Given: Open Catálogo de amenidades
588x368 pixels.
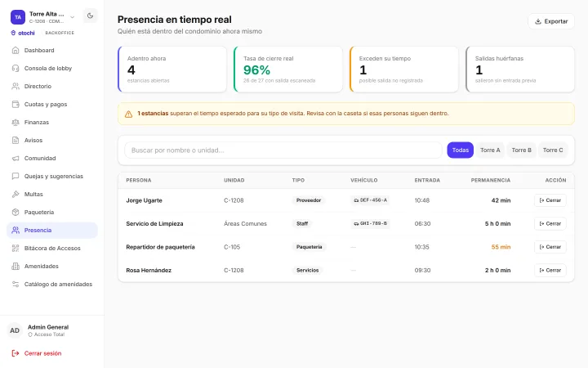Looking at the screenshot, I should point(52,285).
